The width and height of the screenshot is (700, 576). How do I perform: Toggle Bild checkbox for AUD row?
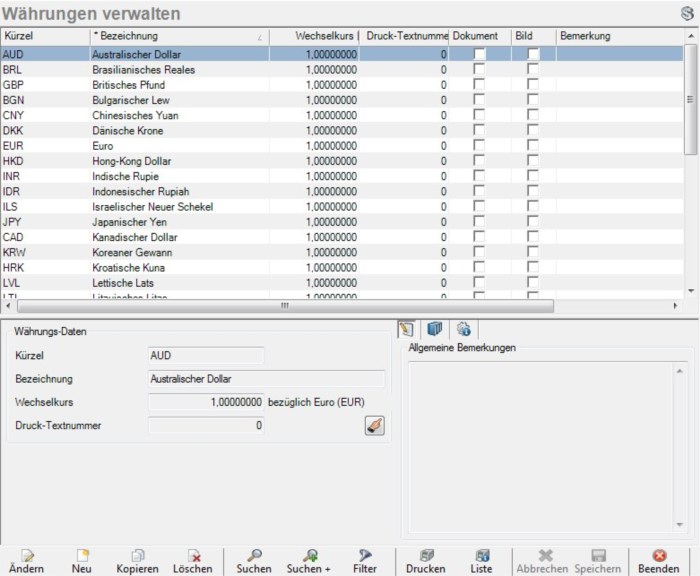533,54
